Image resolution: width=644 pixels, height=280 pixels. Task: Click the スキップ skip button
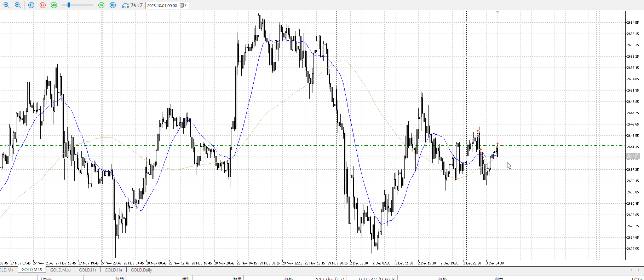[x=132, y=5]
